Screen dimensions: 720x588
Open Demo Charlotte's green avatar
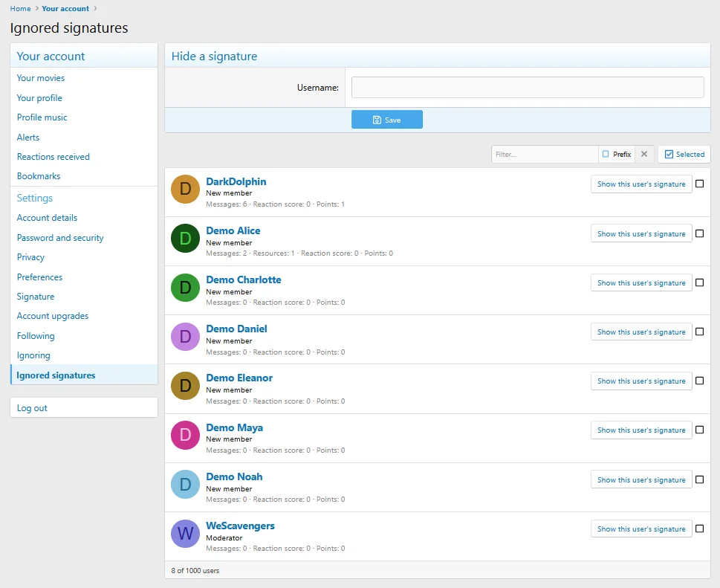click(x=185, y=287)
